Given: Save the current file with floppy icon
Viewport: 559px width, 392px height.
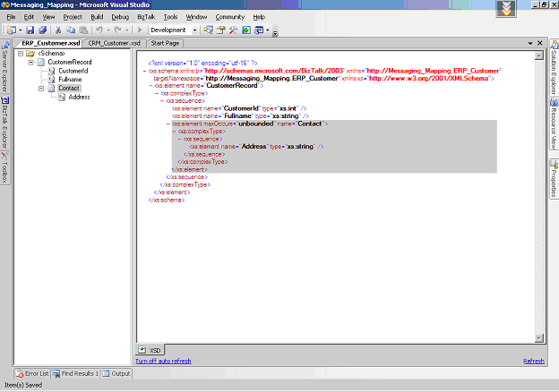Looking at the screenshot, I should pyautogui.click(x=30, y=30).
